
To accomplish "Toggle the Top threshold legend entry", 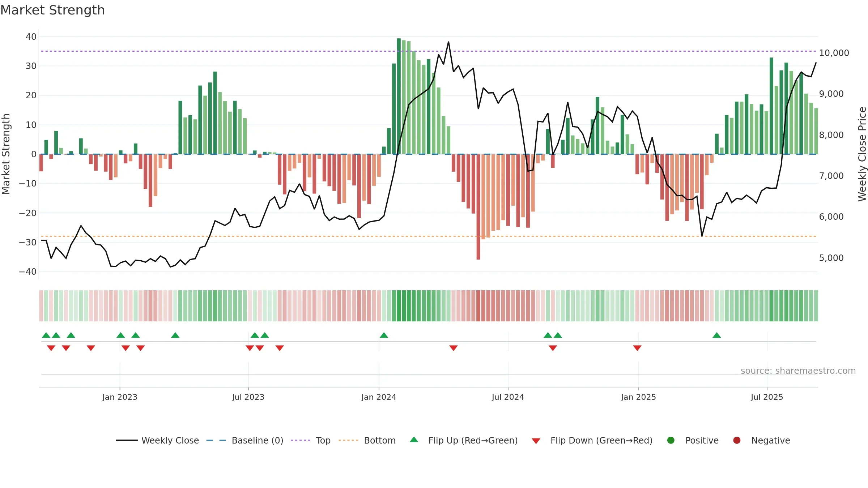I will point(311,440).
